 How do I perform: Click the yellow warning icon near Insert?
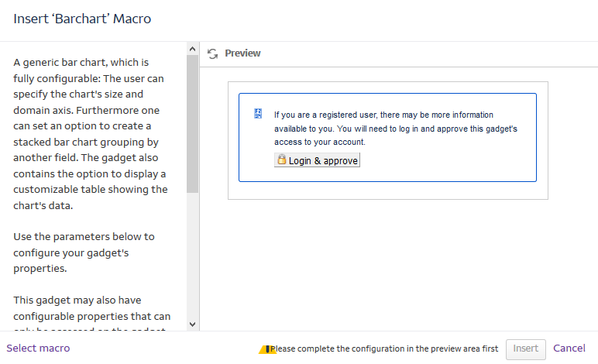[267, 349]
